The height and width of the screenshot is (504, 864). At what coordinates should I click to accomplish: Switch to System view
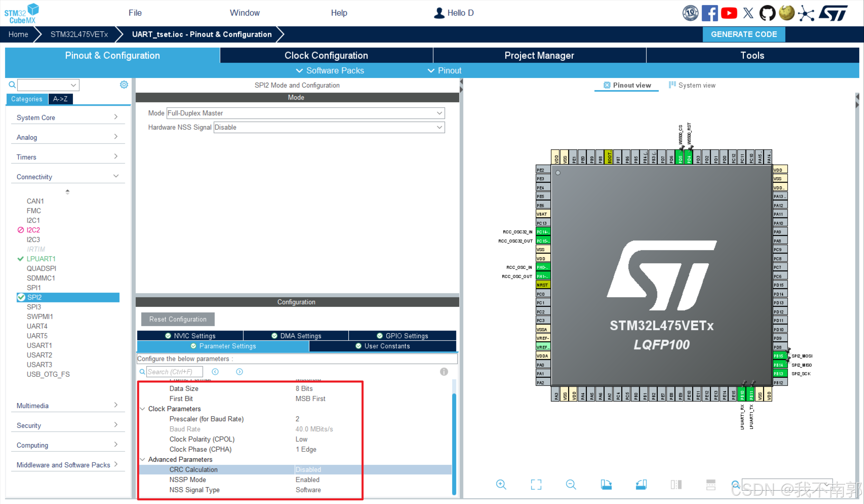coord(692,85)
